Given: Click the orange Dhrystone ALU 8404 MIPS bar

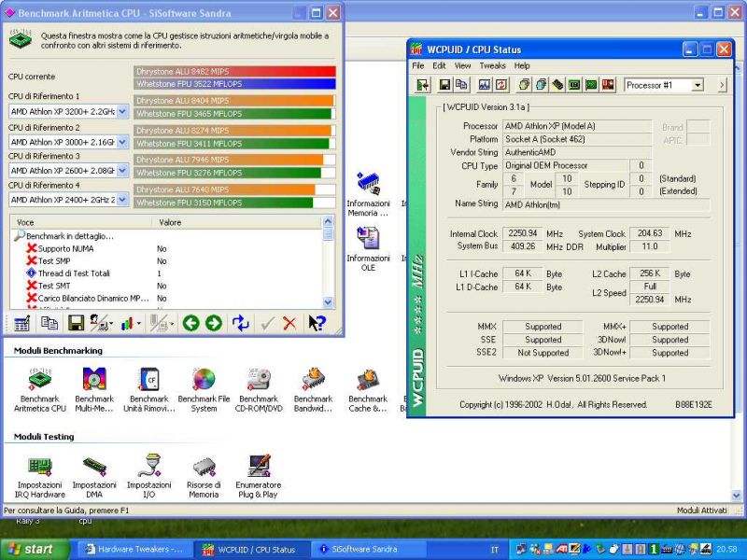Looking at the screenshot, I should click(233, 101).
